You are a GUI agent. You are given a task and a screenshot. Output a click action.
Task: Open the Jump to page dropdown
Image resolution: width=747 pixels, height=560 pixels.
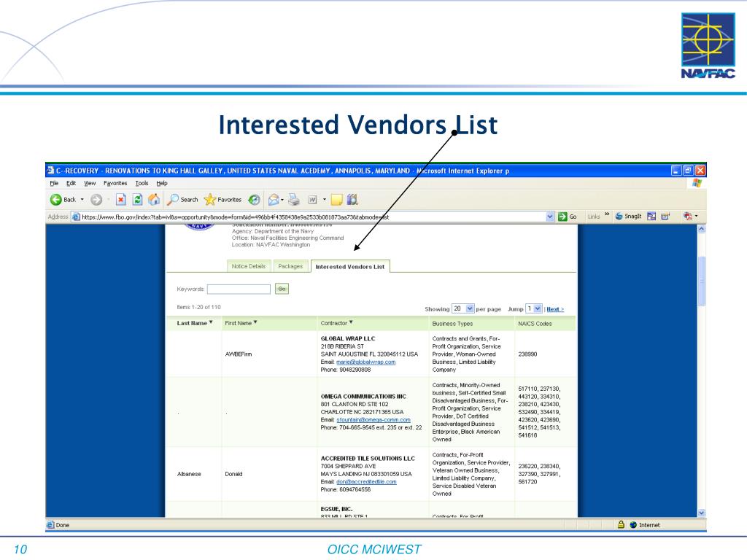(x=533, y=308)
